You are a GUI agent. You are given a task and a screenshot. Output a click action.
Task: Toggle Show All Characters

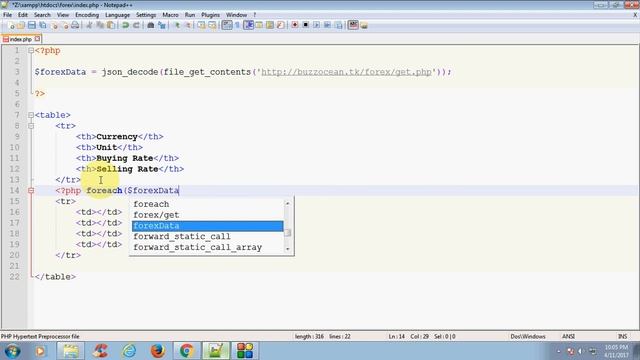238,25
